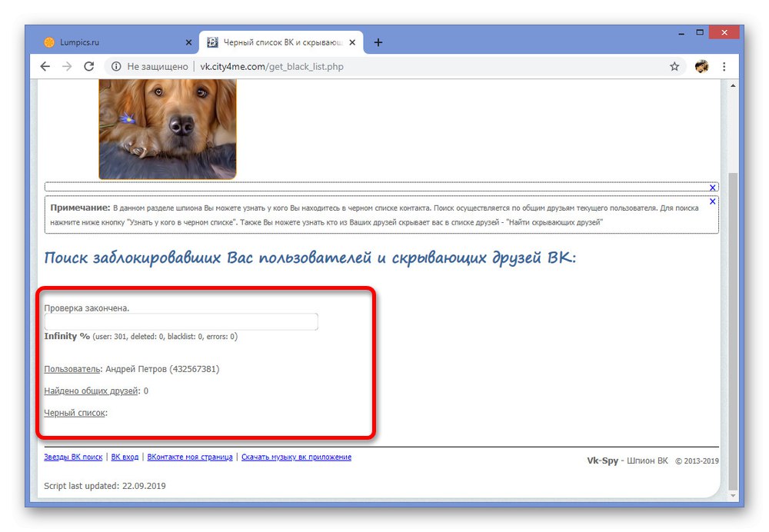Click the scrollbar down arrow
Screen dimensions: 769x532
[x=733, y=495]
